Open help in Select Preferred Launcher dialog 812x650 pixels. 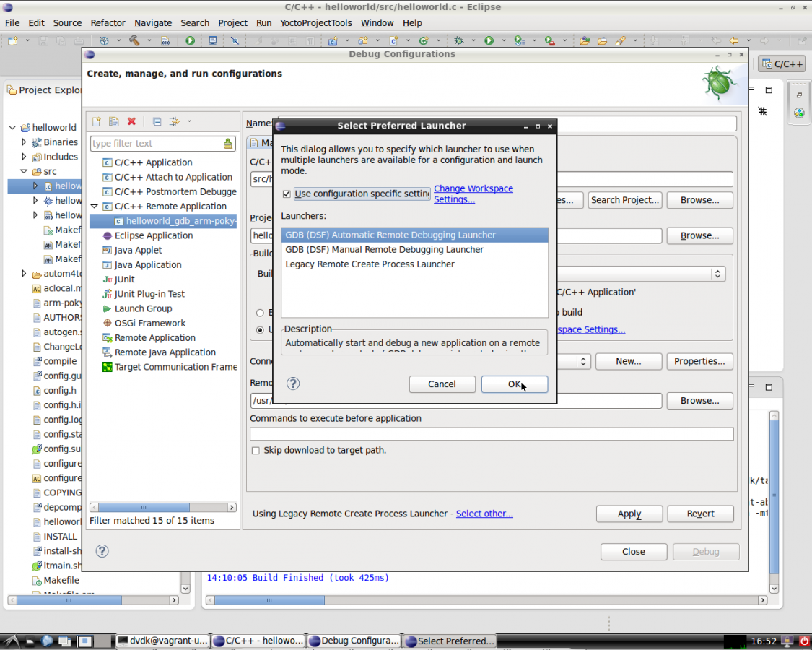[x=293, y=384]
